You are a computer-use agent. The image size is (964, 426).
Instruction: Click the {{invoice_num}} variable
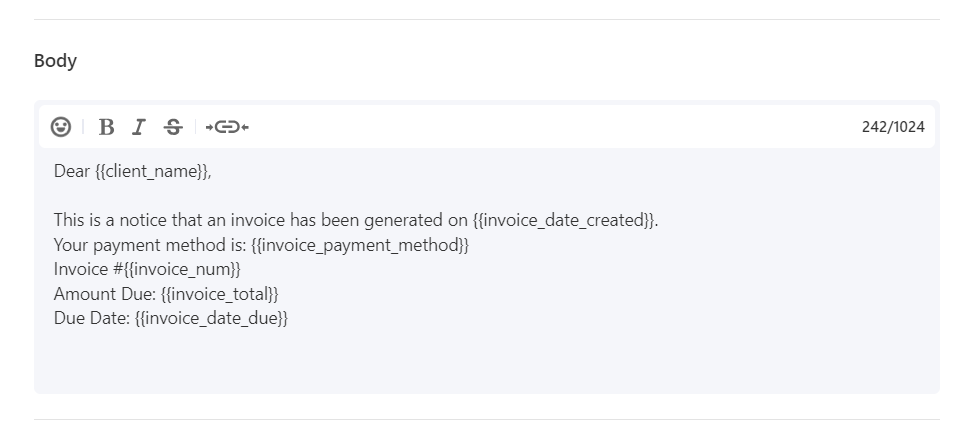182,269
